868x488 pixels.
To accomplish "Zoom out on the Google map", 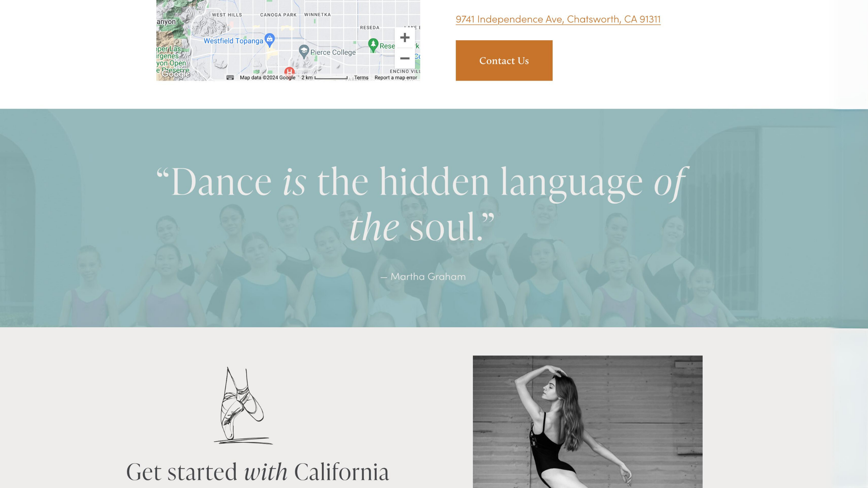I will click(x=404, y=58).
